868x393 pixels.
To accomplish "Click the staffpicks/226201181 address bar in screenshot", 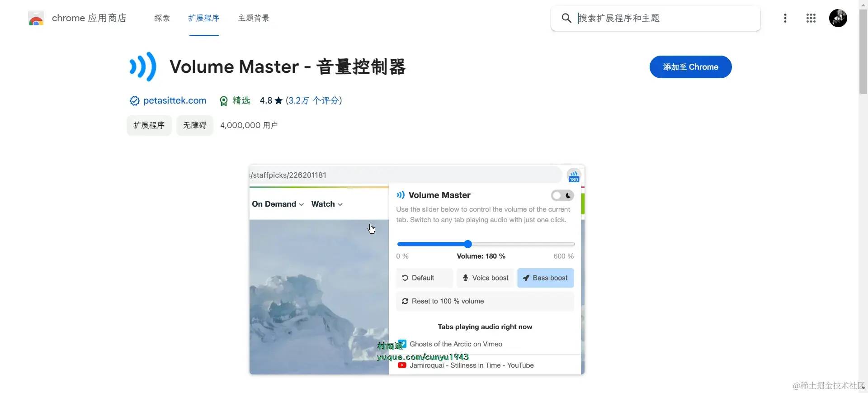I will coord(405,175).
